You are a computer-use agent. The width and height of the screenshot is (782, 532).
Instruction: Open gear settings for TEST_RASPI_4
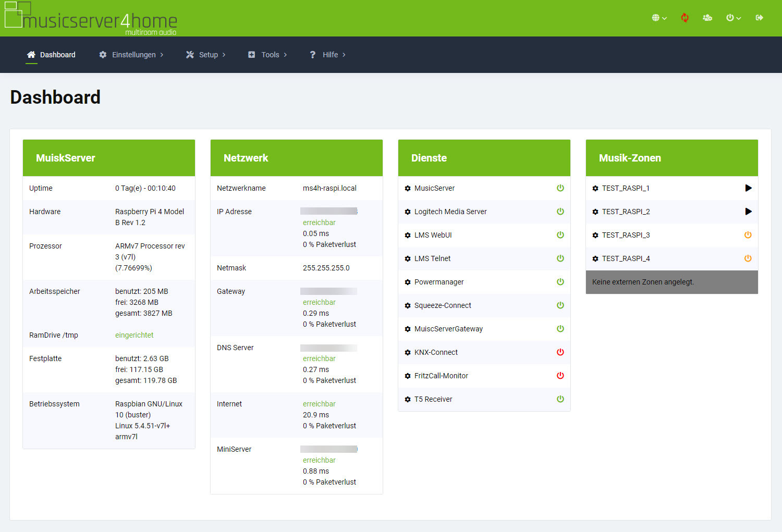pyautogui.click(x=595, y=259)
